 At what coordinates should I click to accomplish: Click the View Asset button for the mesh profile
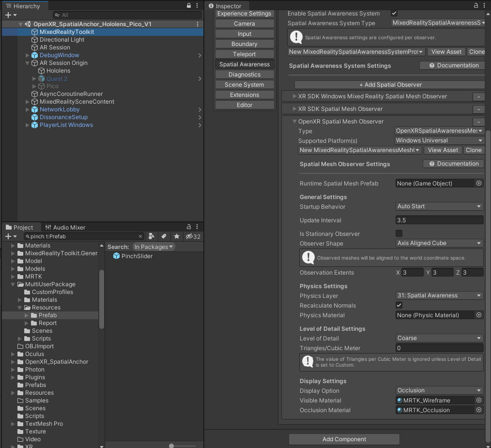click(442, 150)
